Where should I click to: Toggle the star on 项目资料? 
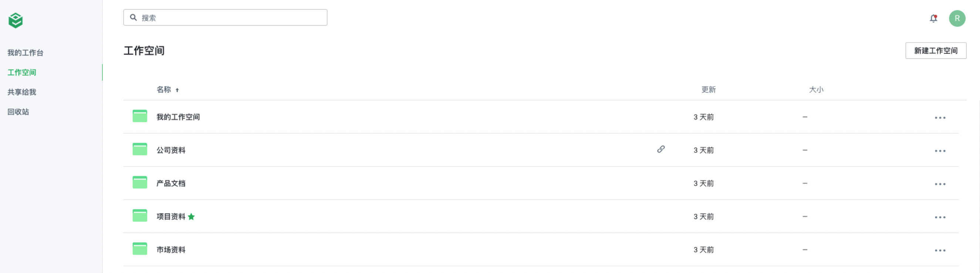191,216
